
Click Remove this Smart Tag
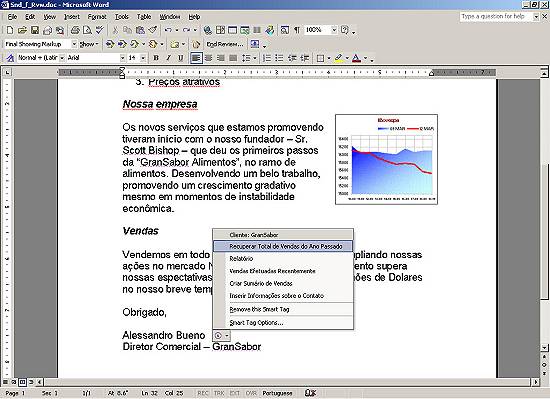pos(283,309)
